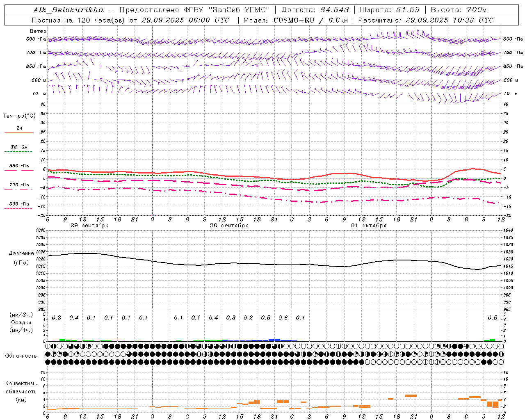Screen dimensions: 525x420
Task: Click the Ветер panel label
Action: (38, 31)
